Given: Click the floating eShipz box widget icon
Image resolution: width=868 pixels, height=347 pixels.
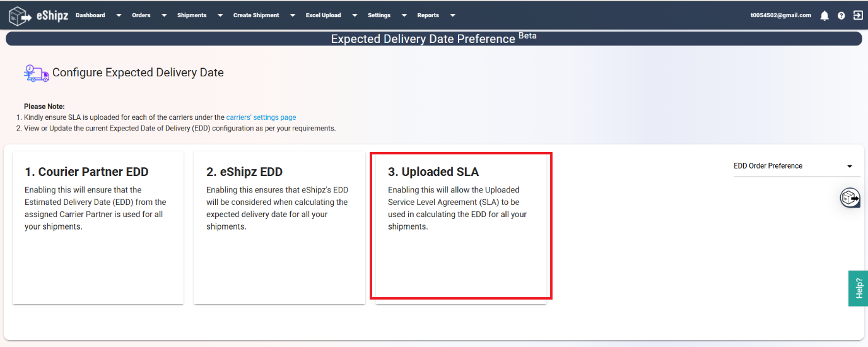Looking at the screenshot, I should [x=850, y=197].
